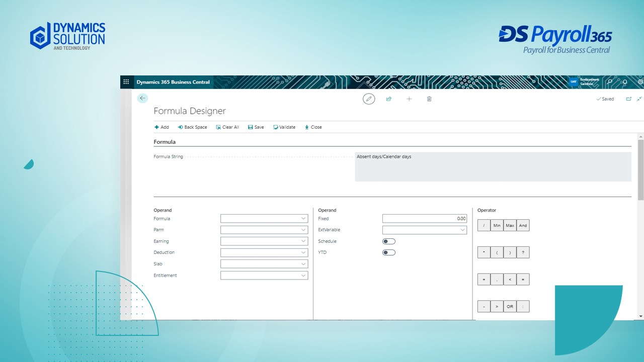This screenshot has width=644, height=362.
Task: Click Validate action
Action: tap(284, 127)
